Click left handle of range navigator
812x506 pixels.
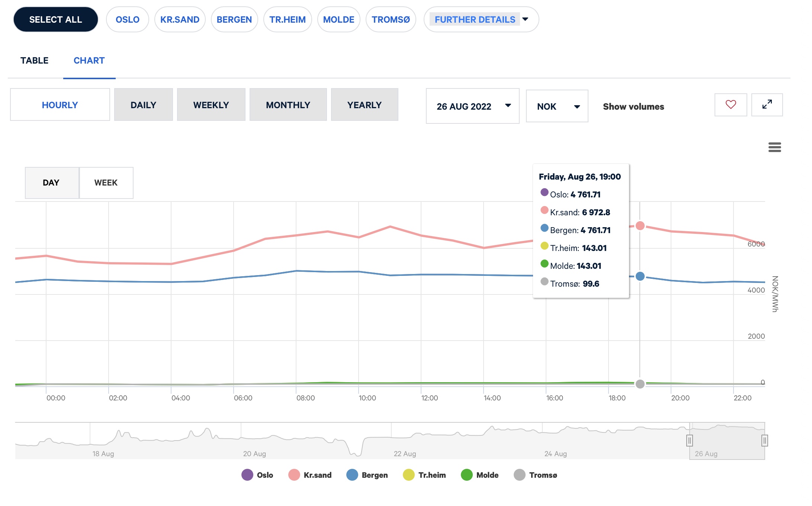coord(689,441)
